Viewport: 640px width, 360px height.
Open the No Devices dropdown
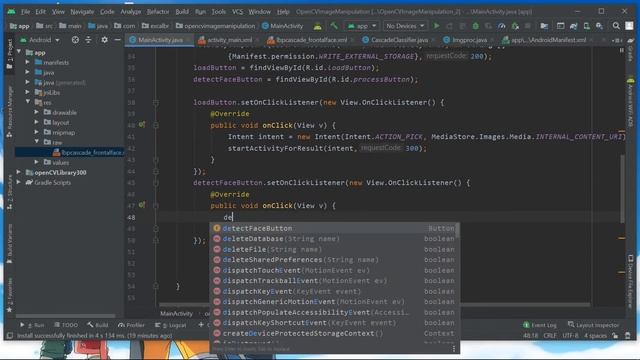405,26
